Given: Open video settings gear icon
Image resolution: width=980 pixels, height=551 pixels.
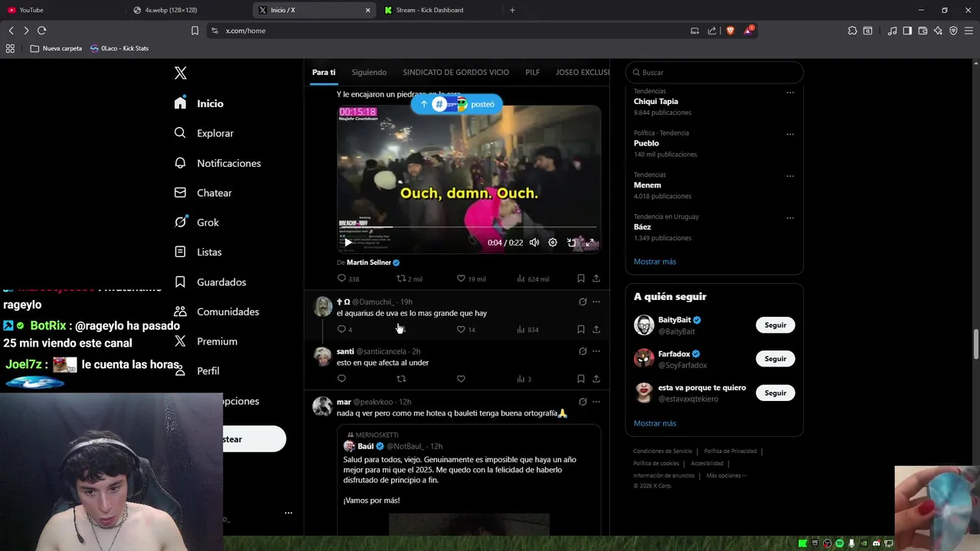Looking at the screenshot, I should tap(553, 243).
